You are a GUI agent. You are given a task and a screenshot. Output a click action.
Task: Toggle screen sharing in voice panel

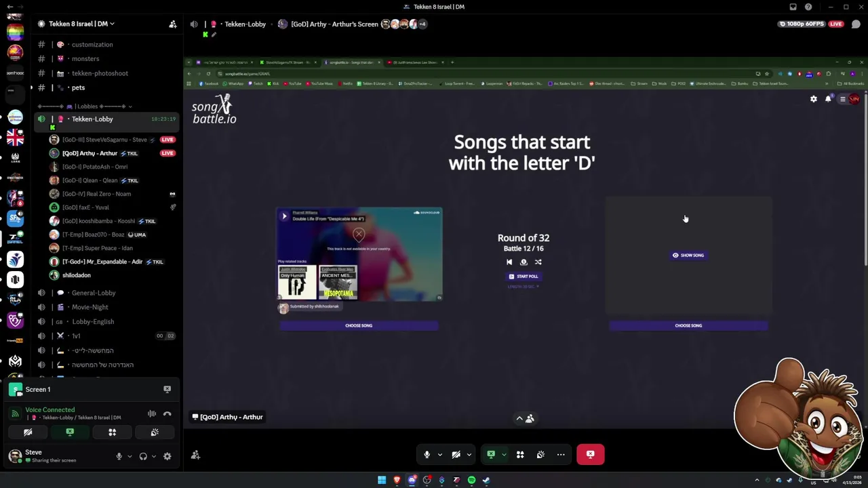[70, 432]
